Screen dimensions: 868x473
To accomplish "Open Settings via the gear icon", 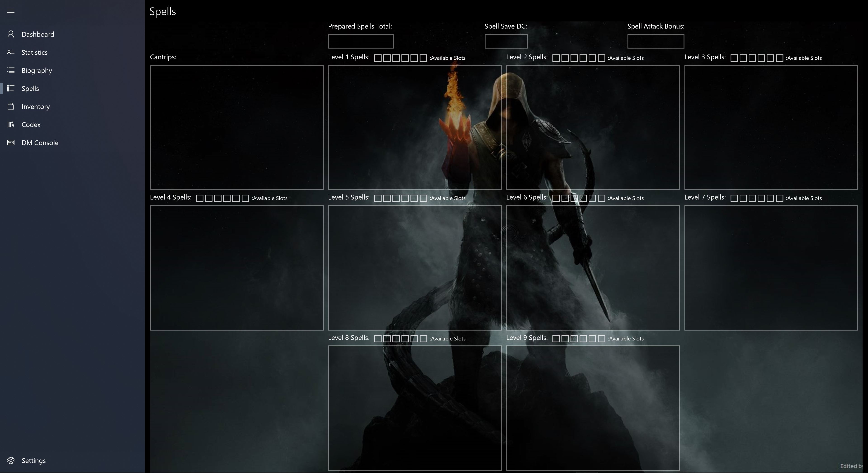I will coord(11,460).
